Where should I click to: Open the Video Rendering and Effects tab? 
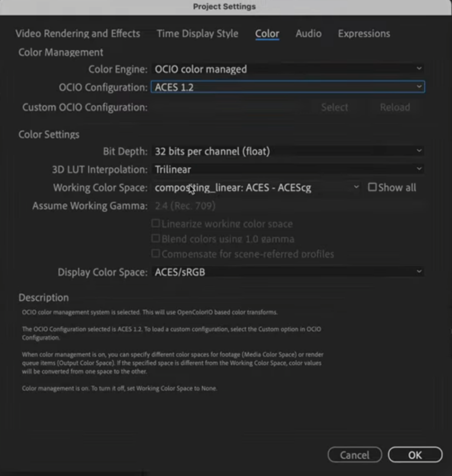[x=78, y=33]
